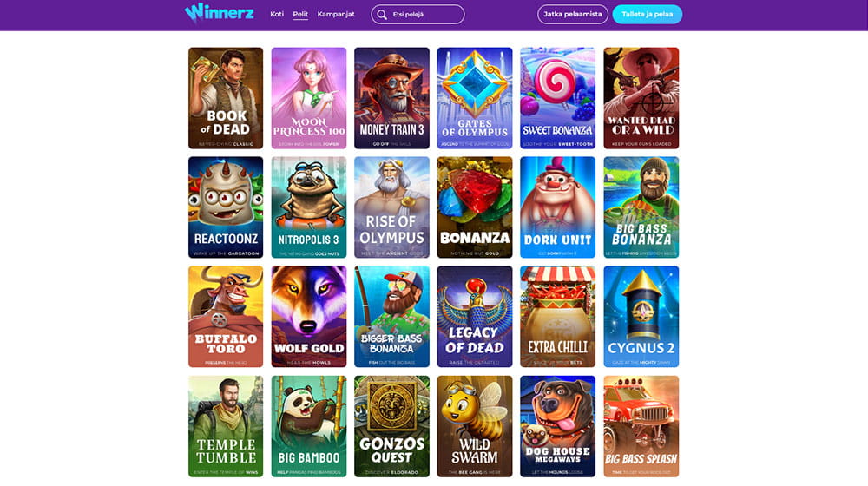Open the Big Bass Splash game

click(x=641, y=426)
